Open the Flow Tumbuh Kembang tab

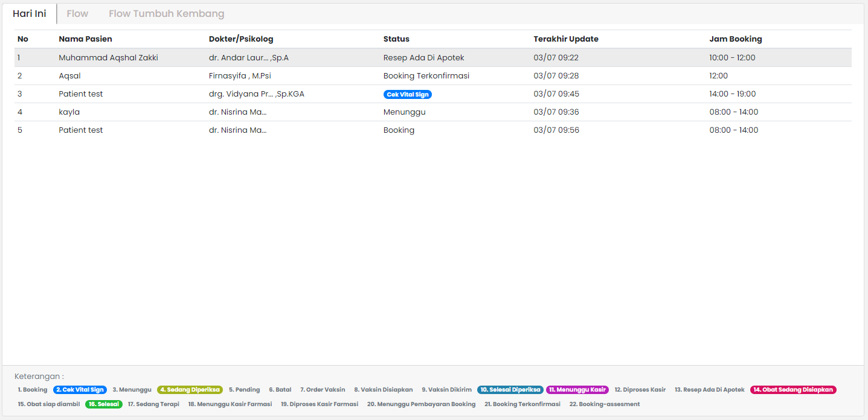pos(166,13)
